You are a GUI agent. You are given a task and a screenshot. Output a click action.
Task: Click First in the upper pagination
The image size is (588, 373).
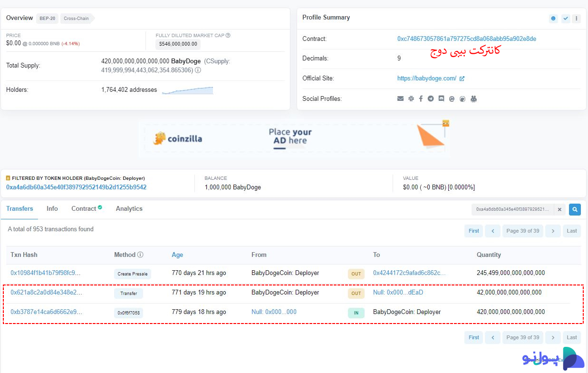474,231
